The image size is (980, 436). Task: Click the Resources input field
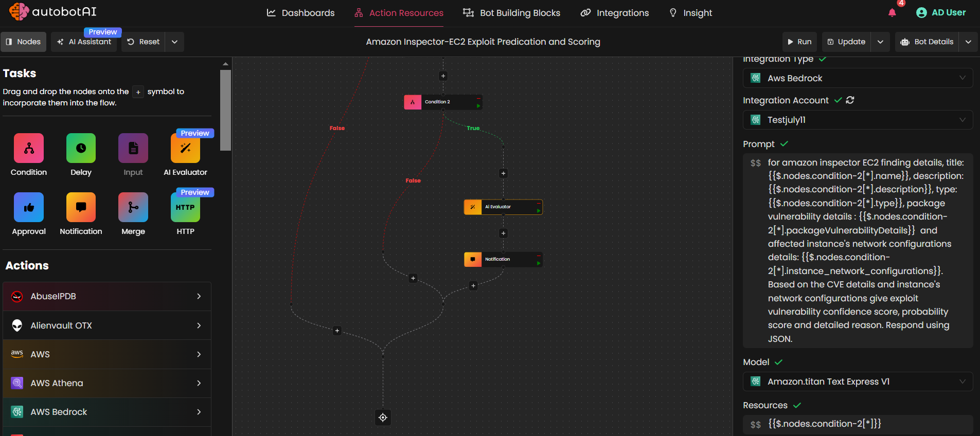click(858, 424)
